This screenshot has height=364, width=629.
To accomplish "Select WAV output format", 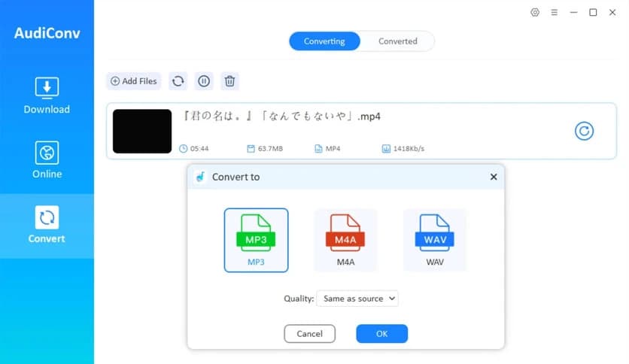I will [435, 240].
